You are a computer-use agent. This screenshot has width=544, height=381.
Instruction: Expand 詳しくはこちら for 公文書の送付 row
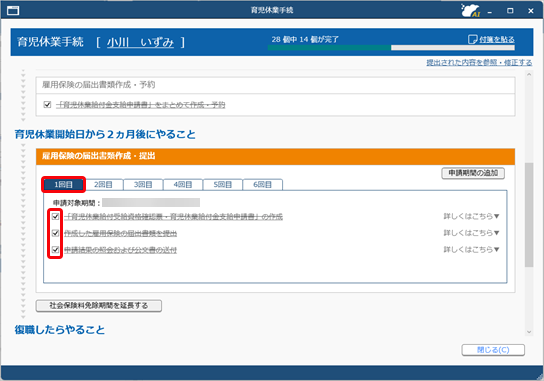tap(471, 249)
